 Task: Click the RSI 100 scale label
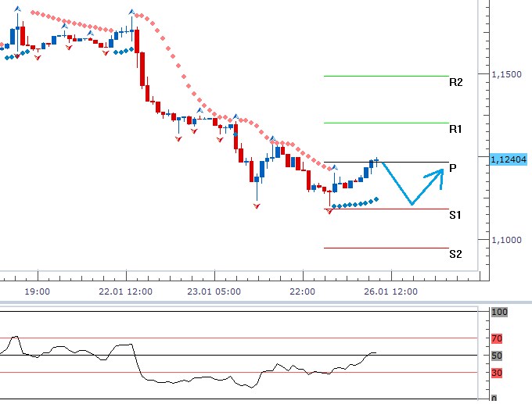[x=499, y=313]
